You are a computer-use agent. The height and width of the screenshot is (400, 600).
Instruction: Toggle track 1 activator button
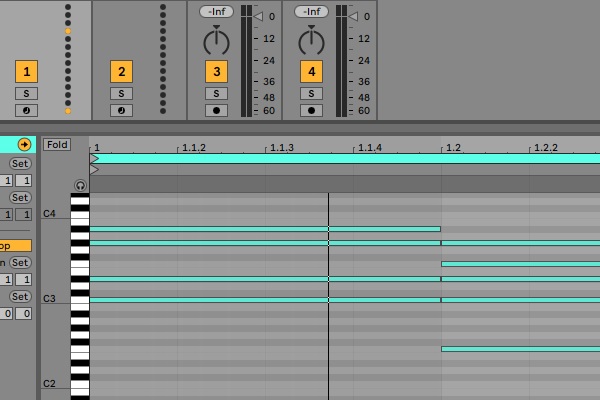point(26,72)
